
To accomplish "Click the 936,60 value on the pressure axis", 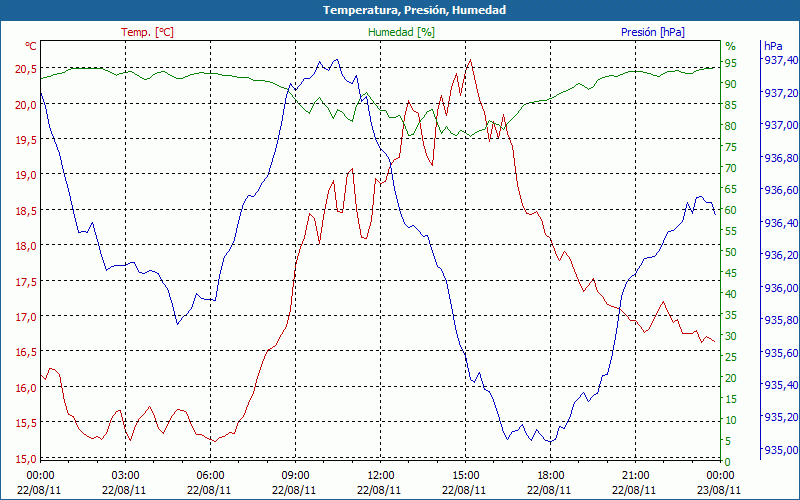I will tap(781, 190).
